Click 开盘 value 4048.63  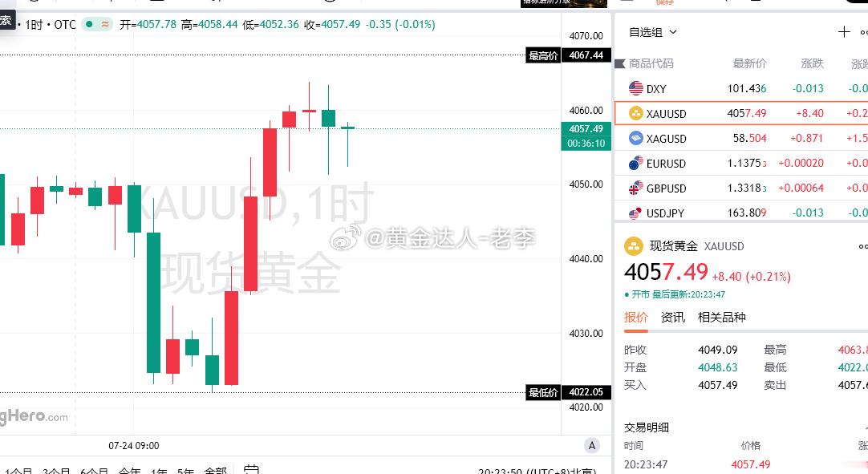point(717,367)
